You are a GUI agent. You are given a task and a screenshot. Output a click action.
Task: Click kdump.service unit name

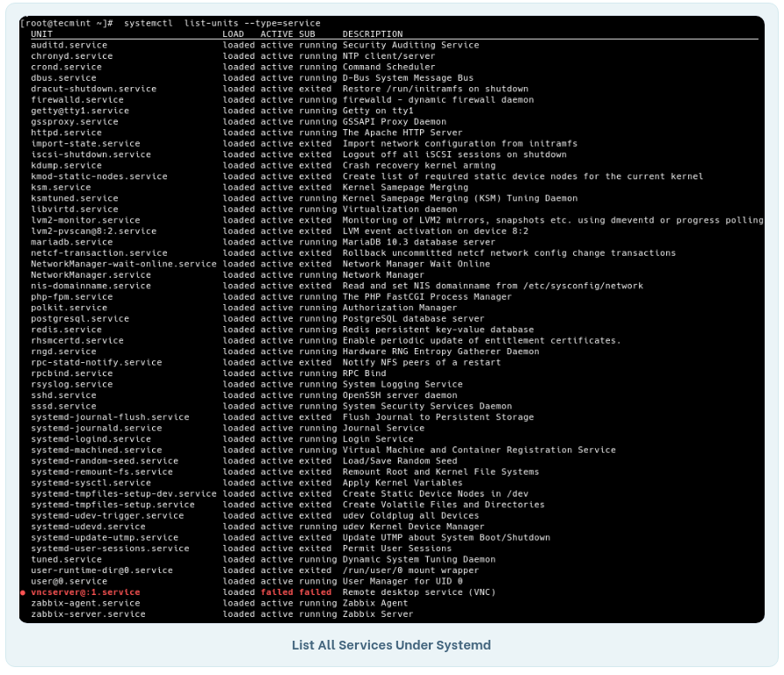[67, 165]
